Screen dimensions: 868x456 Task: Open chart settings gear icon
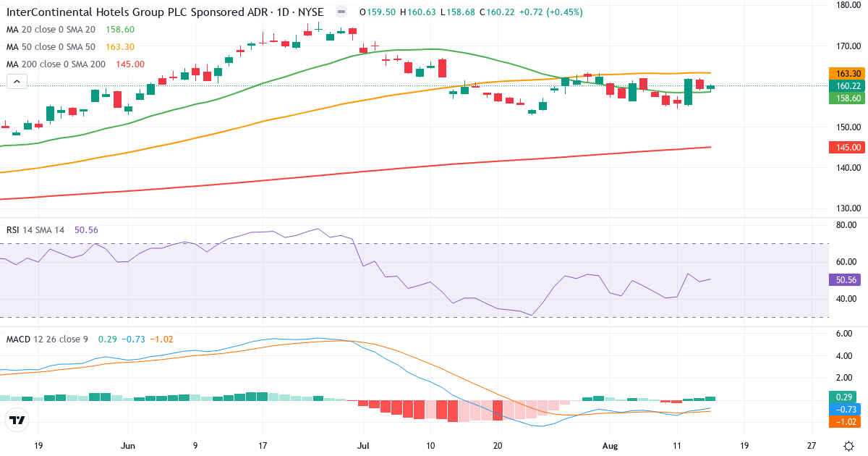pos(847,446)
